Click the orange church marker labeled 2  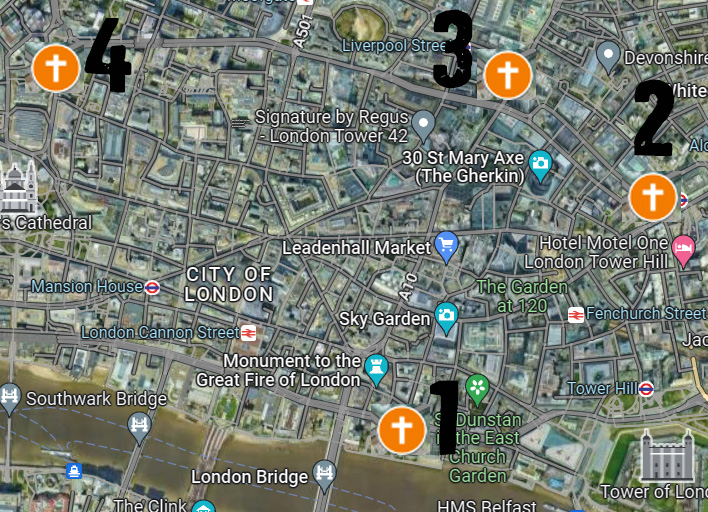click(653, 197)
